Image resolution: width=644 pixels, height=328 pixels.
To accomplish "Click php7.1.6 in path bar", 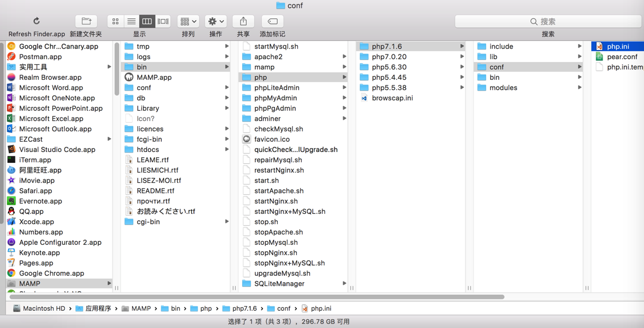I will pos(239,309).
